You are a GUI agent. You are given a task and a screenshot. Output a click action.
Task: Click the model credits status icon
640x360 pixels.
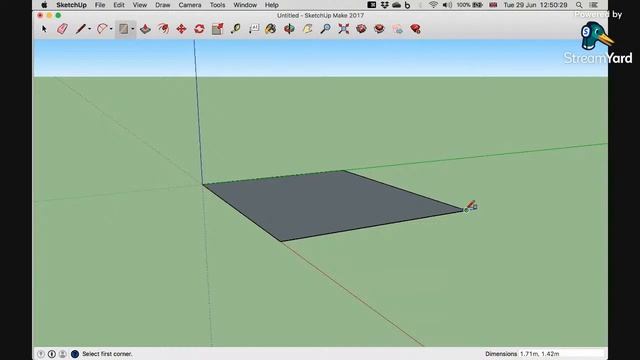pos(52,354)
